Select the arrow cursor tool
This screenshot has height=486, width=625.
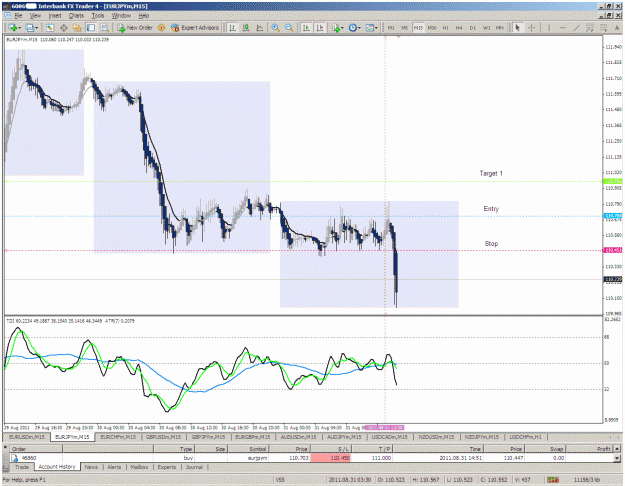tap(518, 28)
